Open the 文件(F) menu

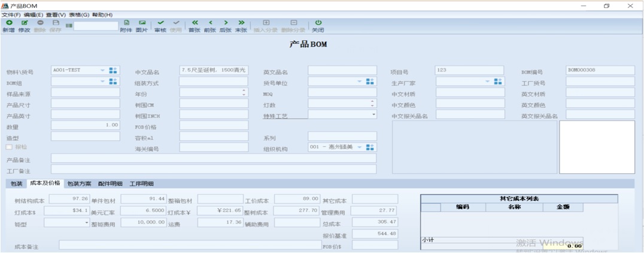[11, 15]
